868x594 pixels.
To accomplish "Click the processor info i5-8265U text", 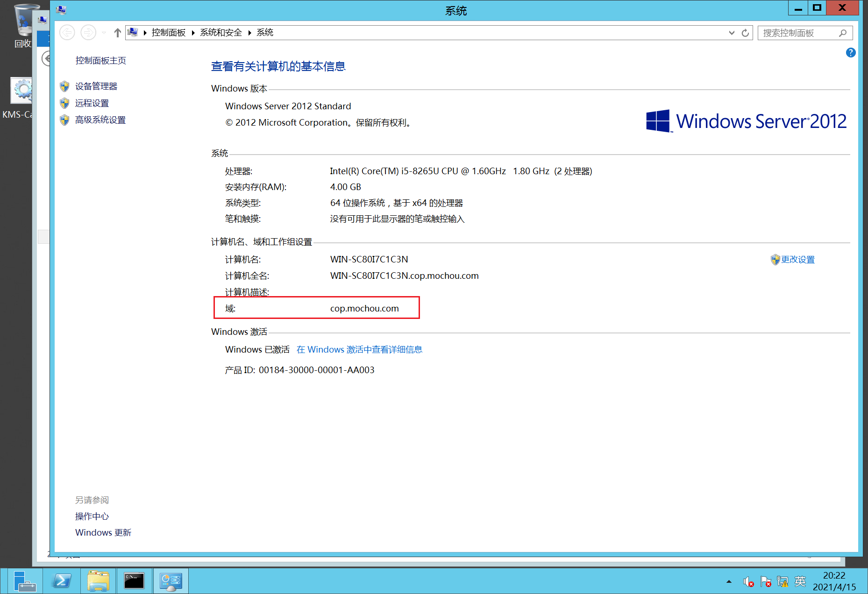I will tap(461, 171).
